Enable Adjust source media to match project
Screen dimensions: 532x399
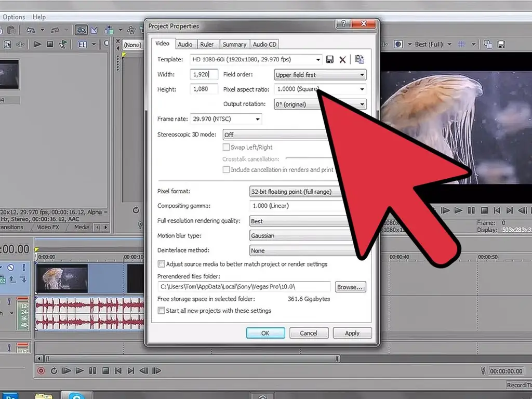162,263
